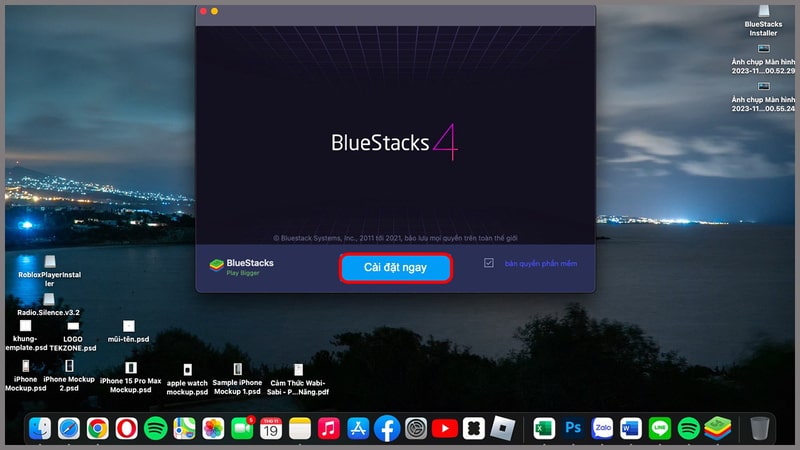Launch Opera browser from the dock
800x450 pixels.
126,428
